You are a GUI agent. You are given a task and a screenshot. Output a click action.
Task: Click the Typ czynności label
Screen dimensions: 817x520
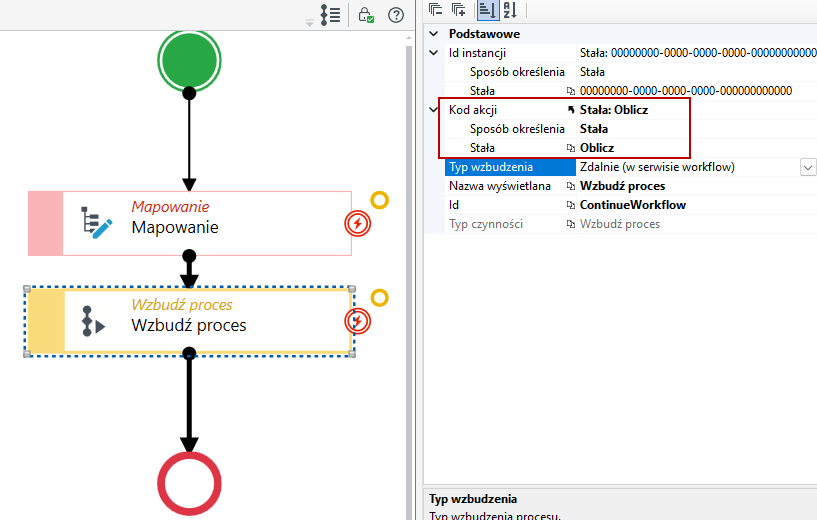(x=486, y=224)
